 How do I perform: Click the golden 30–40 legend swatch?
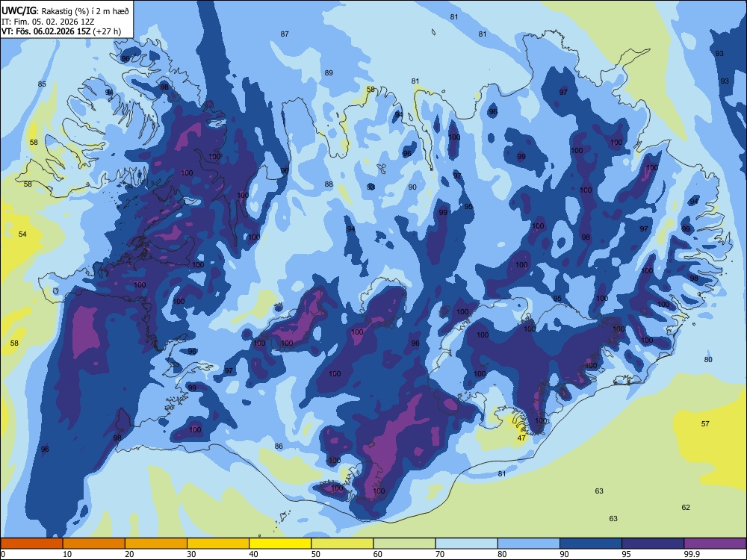pos(218,544)
